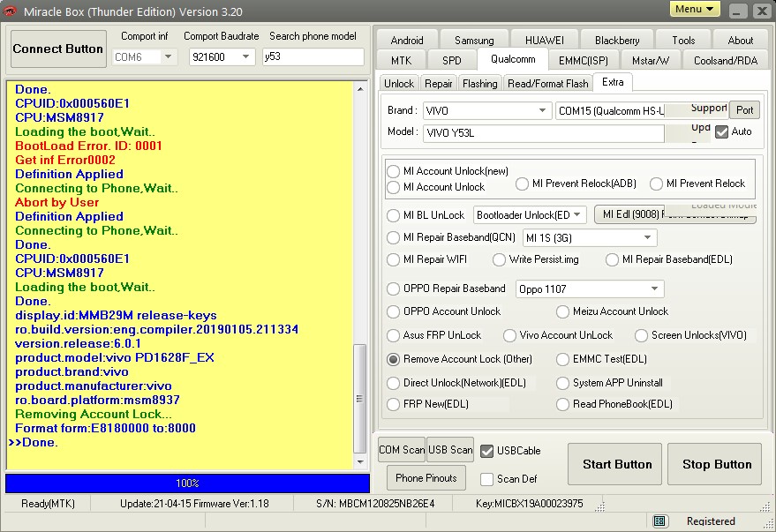Open the HUAWEI tab

(545, 40)
